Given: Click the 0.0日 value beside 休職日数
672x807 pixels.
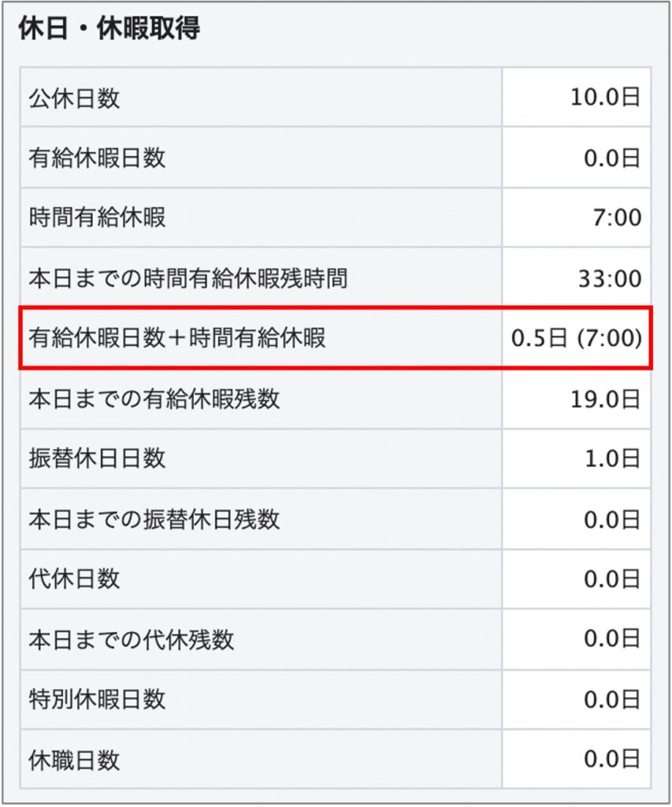Looking at the screenshot, I should 611,760.
